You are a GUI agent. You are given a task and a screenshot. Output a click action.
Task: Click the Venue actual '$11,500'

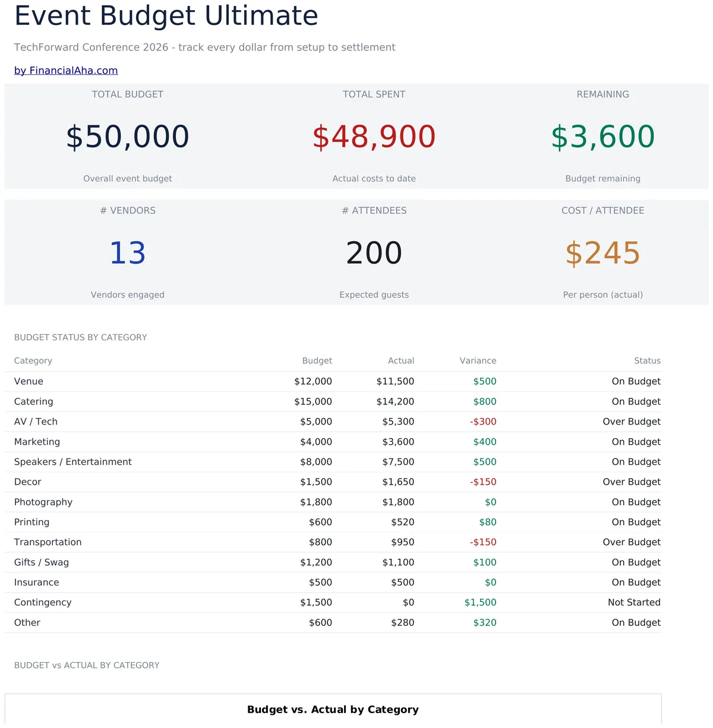[x=395, y=382]
